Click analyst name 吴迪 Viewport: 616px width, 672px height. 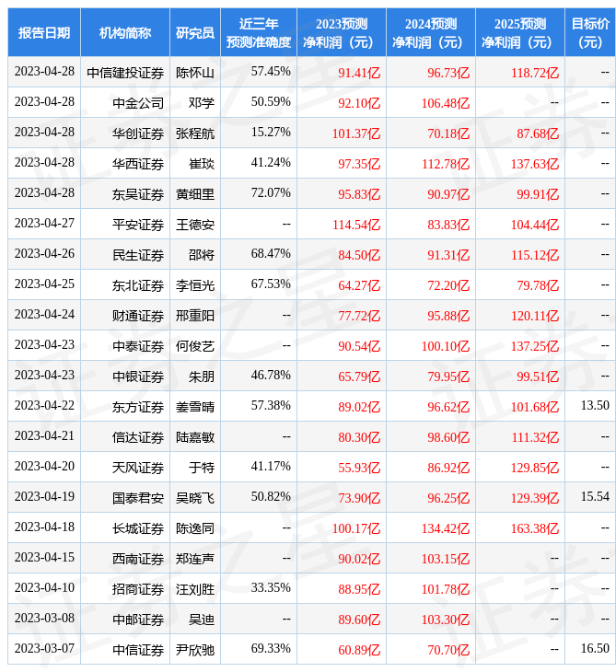coord(202,620)
